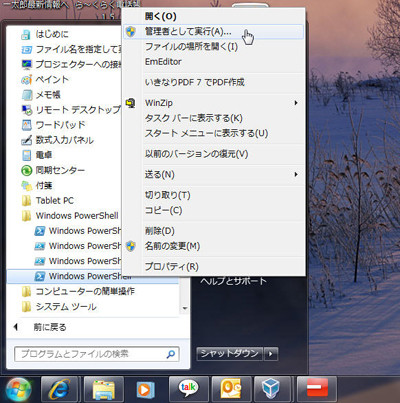Launch Internet Explorer from the taskbar
Image resolution: width=400 pixels, height=403 pixels.
click(x=59, y=389)
